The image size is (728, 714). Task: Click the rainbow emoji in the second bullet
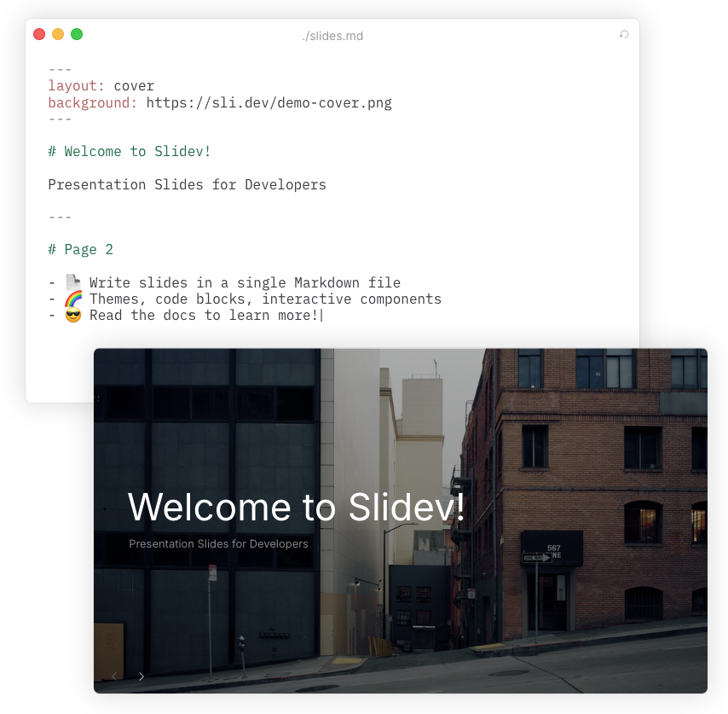pyautogui.click(x=72, y=298)
